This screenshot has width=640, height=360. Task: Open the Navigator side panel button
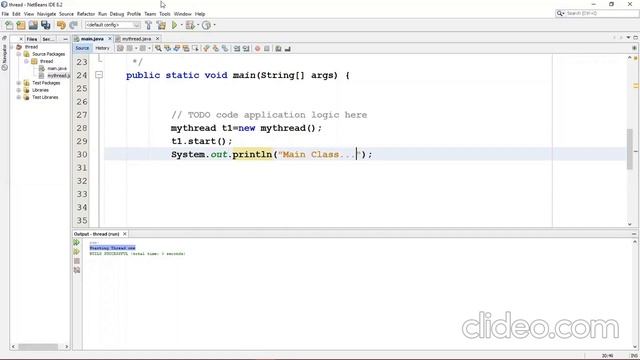[4, 57]
